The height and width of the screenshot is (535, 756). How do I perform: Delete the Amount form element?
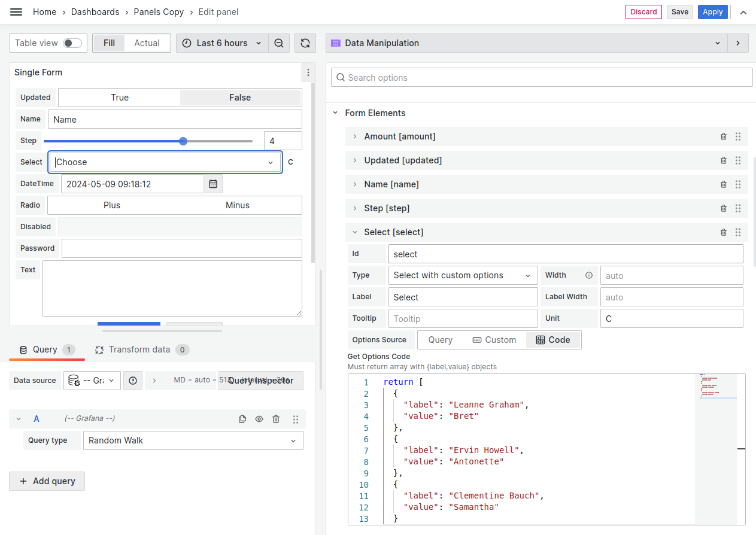(x=723, y=136)
